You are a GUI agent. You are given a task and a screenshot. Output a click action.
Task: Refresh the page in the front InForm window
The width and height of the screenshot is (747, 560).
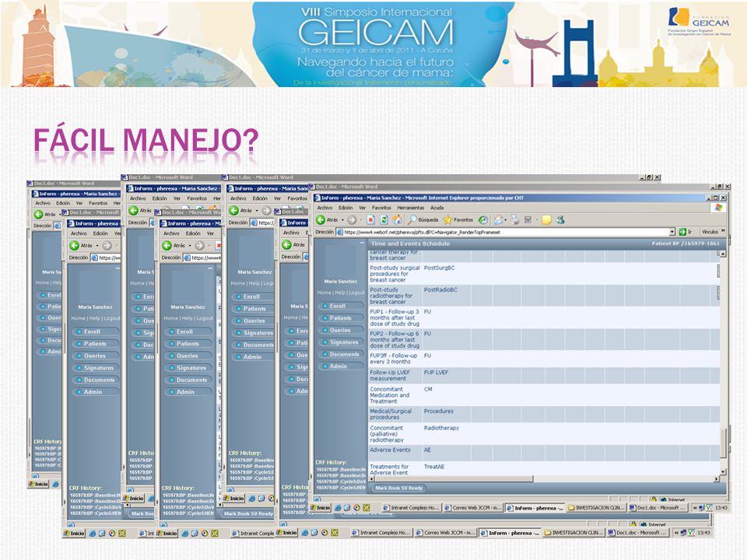point(384,219)
